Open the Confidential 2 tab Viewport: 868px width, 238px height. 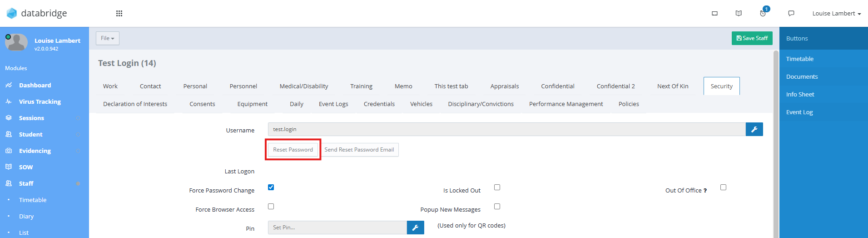pos(616,86)
